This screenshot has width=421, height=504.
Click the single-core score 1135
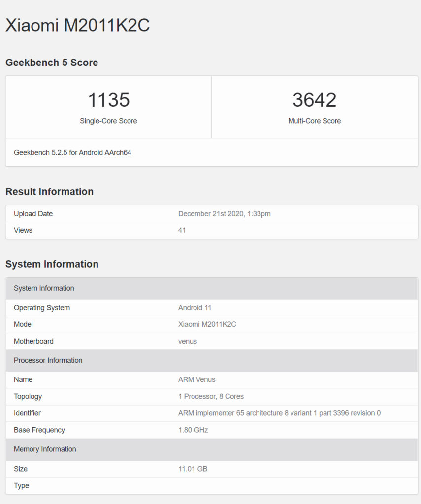tap(109, 99)
